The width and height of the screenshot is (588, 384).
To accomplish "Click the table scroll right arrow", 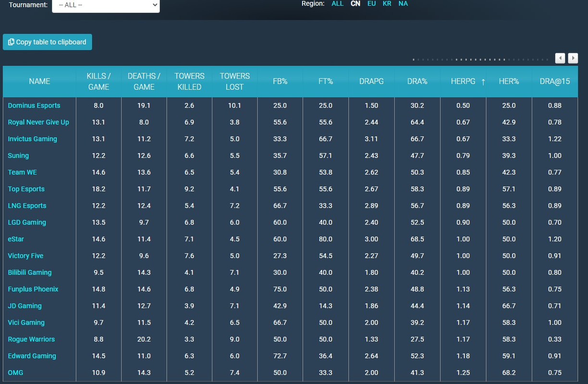I will click(573, 58).
